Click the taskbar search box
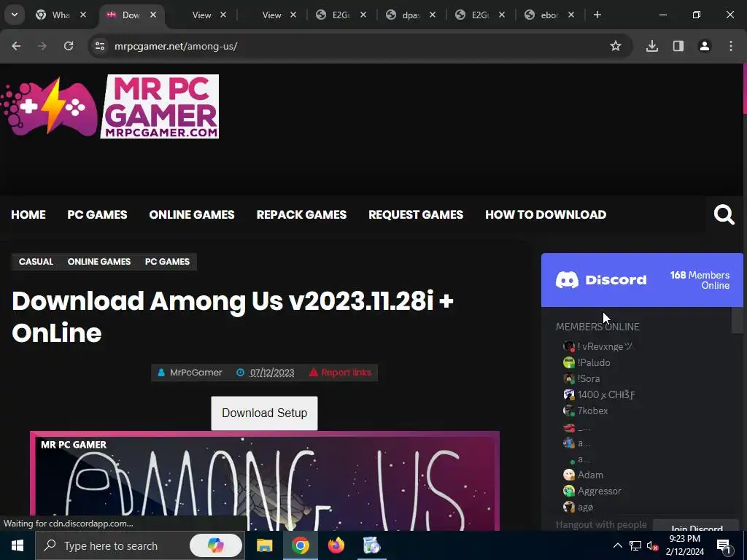747x560 pixels. pyautogui.click(x=139, y=545)
